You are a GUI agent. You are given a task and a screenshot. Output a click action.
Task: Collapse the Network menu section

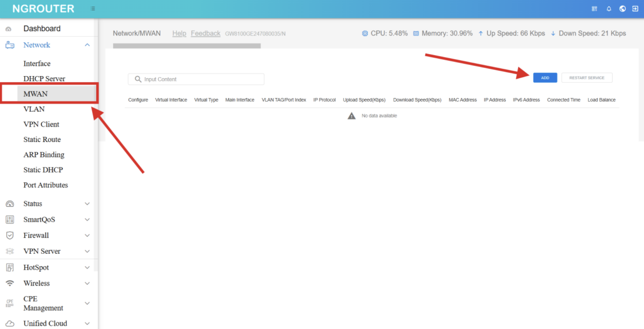tap(87, 45)
